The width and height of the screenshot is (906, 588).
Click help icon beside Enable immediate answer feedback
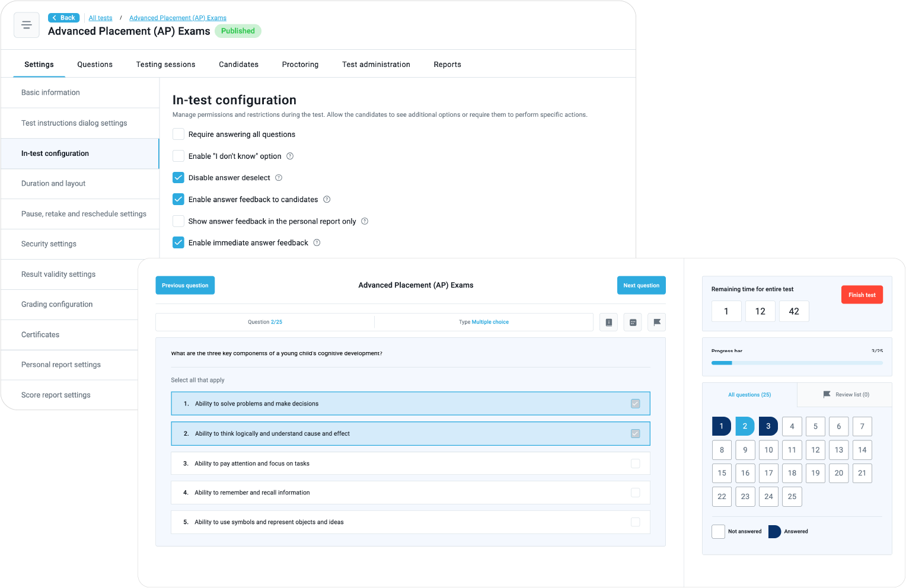[317, 242]
